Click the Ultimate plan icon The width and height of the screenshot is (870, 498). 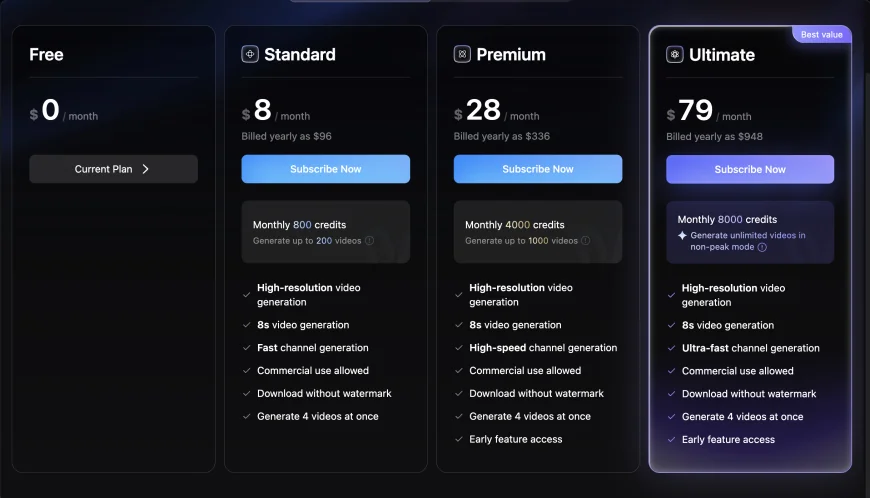[x=675, y=54]
